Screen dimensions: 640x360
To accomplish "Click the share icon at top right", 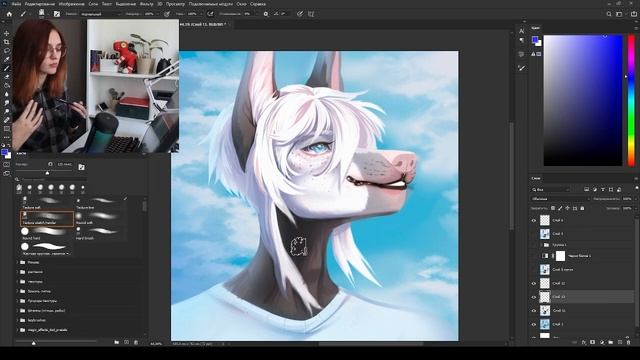I will 633,14.
